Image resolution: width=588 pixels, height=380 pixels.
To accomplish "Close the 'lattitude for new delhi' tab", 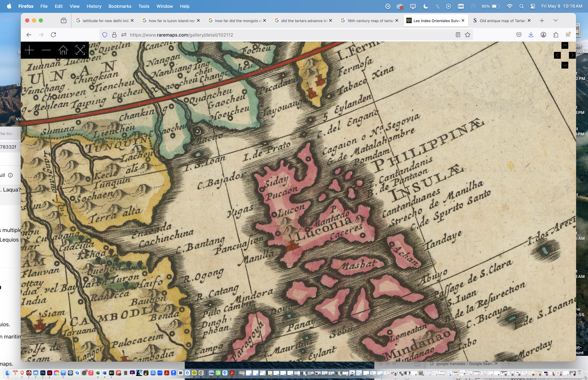I will tap(132, 20).
